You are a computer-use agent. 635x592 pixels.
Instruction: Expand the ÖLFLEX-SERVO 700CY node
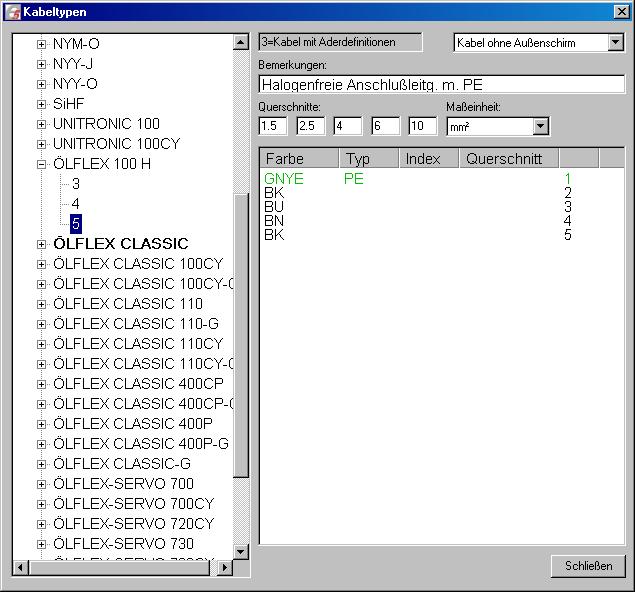(41, 504)
